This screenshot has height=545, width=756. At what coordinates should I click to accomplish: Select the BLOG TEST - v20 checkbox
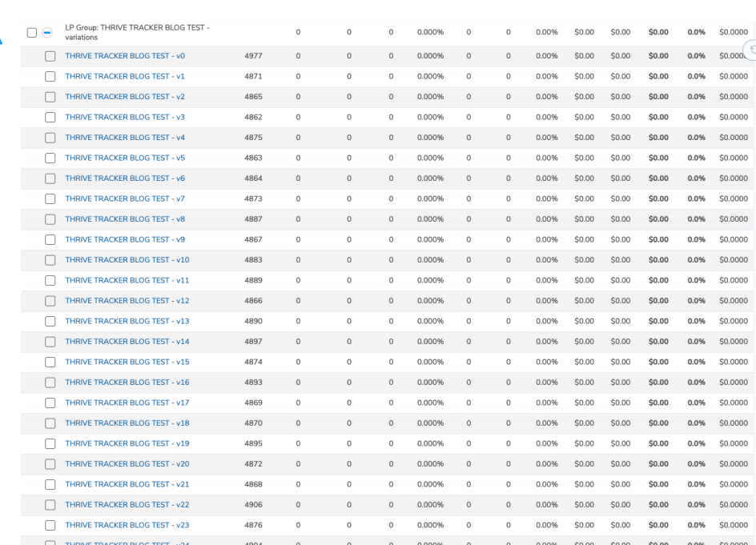click(50, 464)
